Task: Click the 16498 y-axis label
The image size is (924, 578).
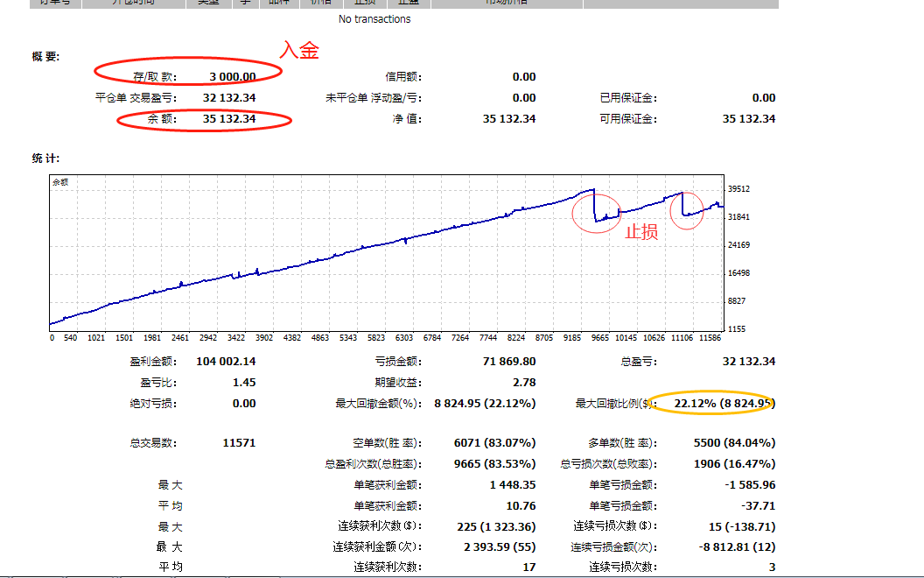Action: pyautogui.click(x=739, y=273)
